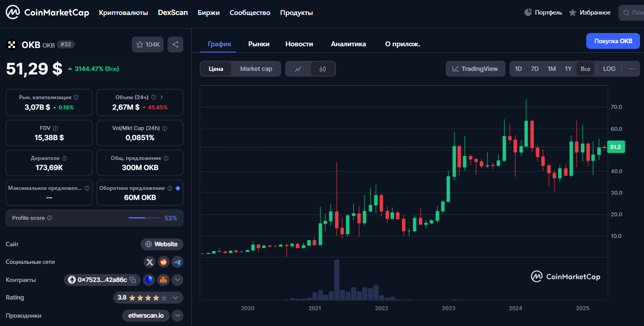Expand the Контракты dropdown chevron
644x326 pixels.
click(177, 280)
